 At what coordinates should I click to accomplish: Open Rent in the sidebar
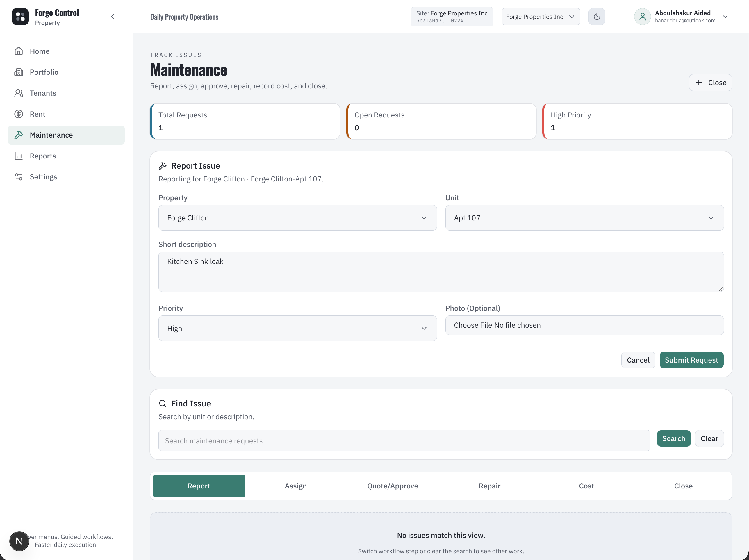pos(66,114)
